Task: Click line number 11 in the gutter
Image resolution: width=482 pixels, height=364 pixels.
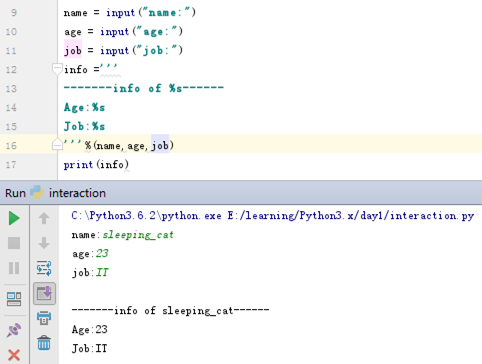Action: 11,51
